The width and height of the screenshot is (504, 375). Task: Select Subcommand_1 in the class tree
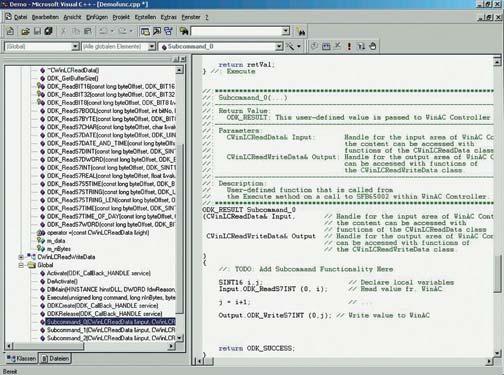click(x=111, y=330)
